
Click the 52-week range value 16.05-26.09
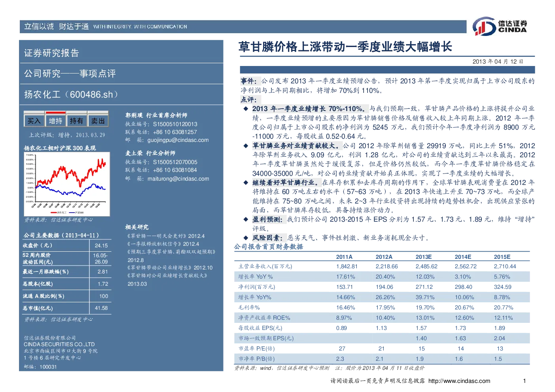[101, 258]
